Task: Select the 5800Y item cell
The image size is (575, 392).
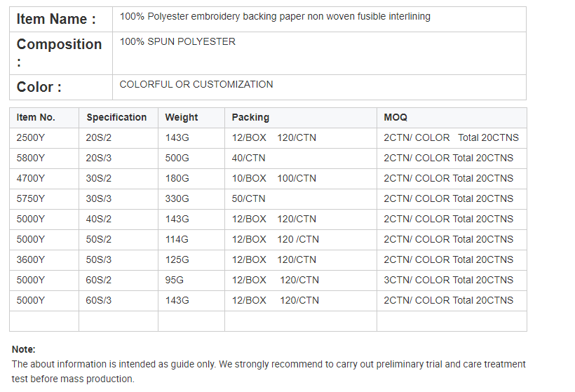Action: (31, 158)
